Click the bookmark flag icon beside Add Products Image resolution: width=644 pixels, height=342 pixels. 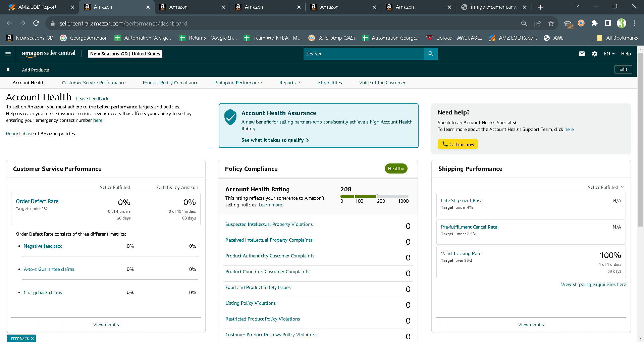point(8,69)
